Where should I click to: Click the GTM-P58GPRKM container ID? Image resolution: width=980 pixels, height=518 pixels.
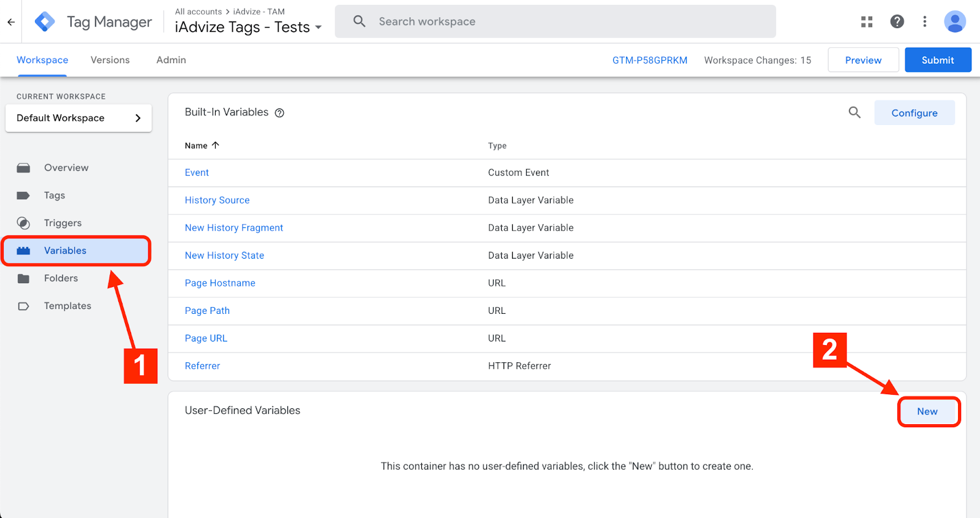[649, 60]
